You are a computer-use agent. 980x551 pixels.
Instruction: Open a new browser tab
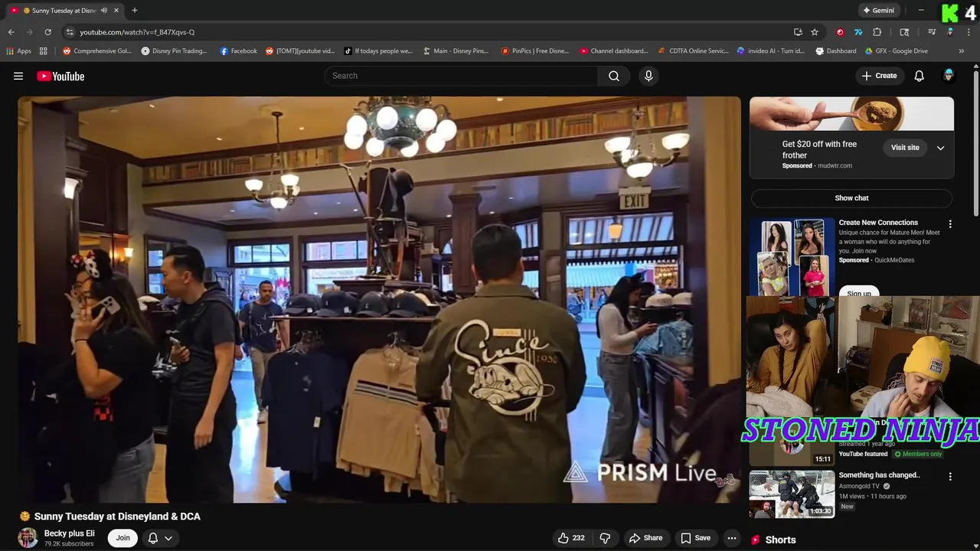(135, 11)
